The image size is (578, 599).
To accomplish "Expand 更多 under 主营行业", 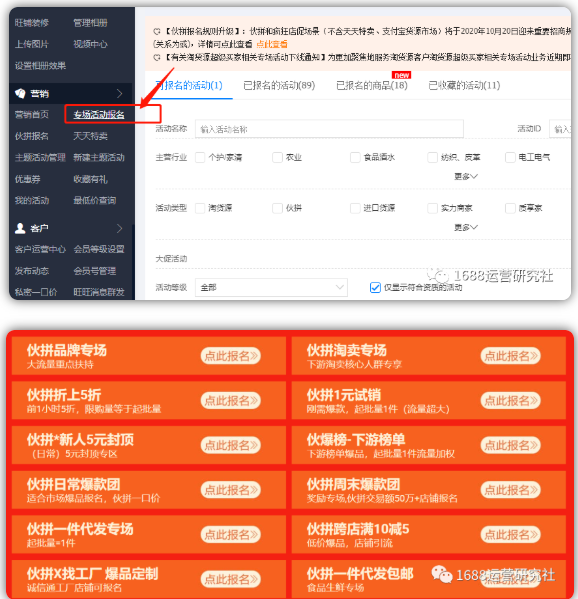I will click(466, 176).
